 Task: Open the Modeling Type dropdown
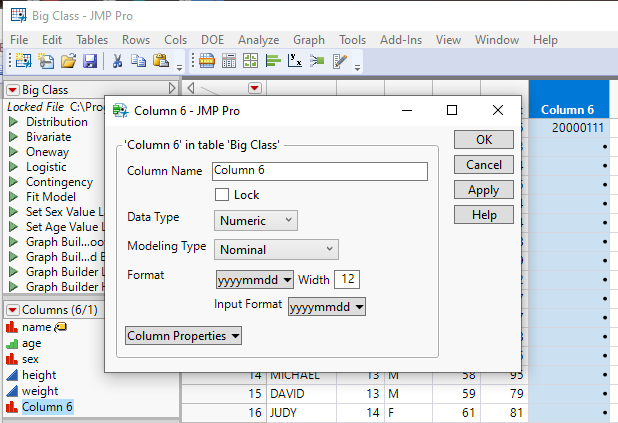tap(277, 249)
